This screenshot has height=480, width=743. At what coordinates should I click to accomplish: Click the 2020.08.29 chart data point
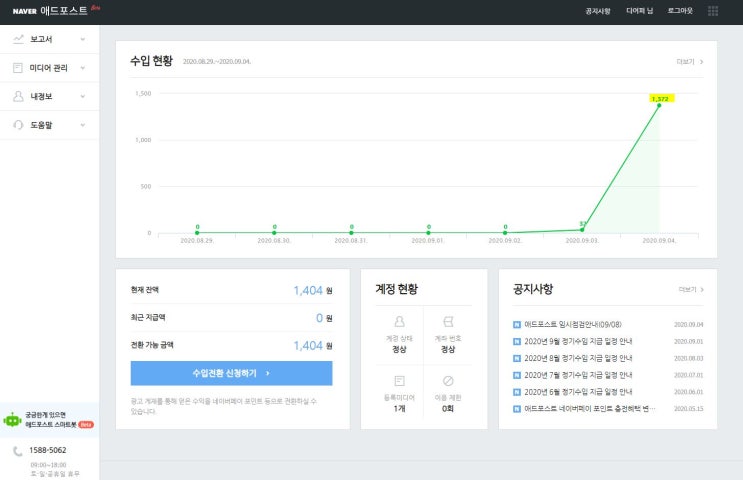pyautogui.click(x=197, y=233)
